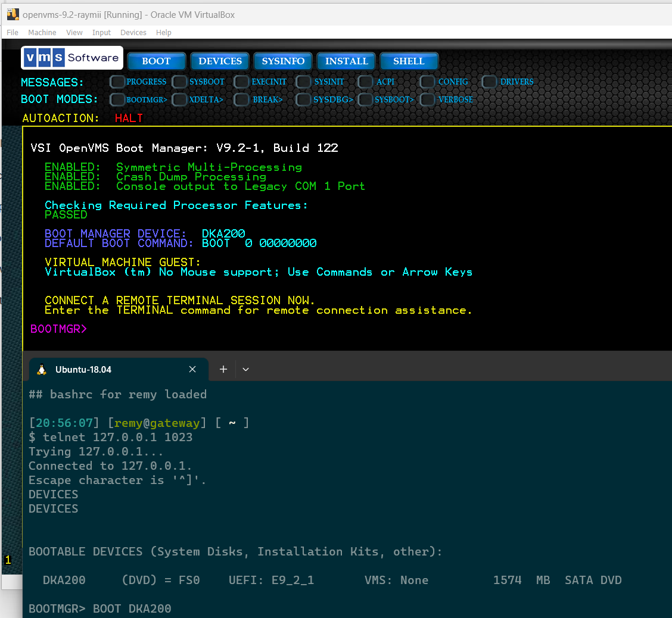Open the View menu
Viewport: 672px width, 618px height.
click(x=74, y=33)
